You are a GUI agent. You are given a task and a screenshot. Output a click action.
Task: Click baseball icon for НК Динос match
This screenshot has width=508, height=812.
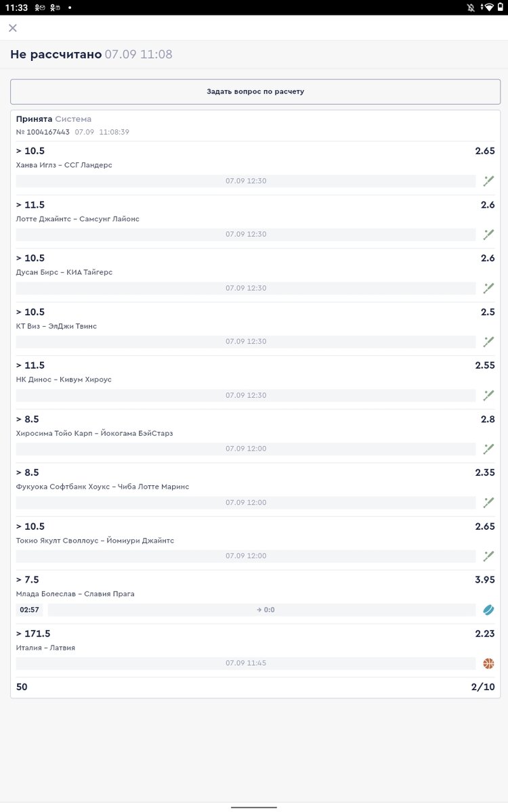click(488, 395)
